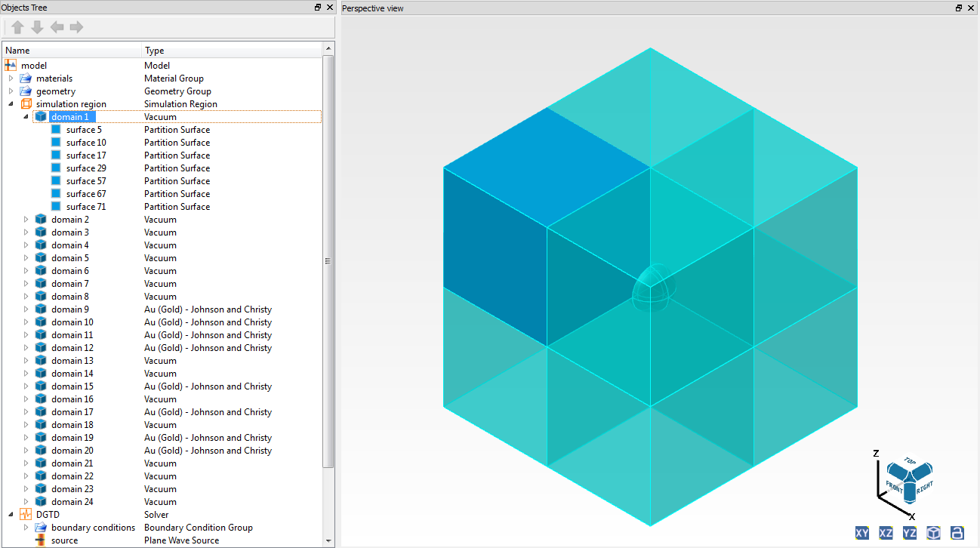Click the surface 5 square icon
Image resolution: width=980 pixels, height=548 pixels.
point(56,129)
